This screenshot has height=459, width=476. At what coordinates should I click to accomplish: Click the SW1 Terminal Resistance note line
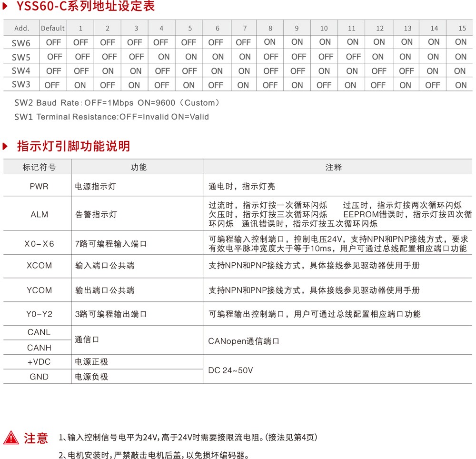pos(111,117)
